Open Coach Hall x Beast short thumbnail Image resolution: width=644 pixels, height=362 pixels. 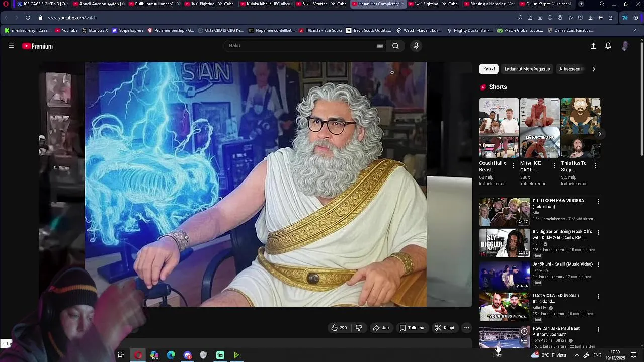pyautogui.click(x=499, y=128)
